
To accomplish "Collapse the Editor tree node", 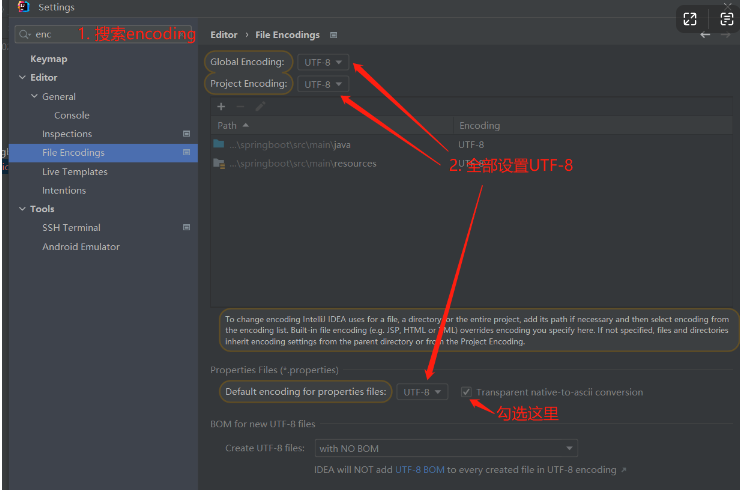I will [x=22, y=77].
